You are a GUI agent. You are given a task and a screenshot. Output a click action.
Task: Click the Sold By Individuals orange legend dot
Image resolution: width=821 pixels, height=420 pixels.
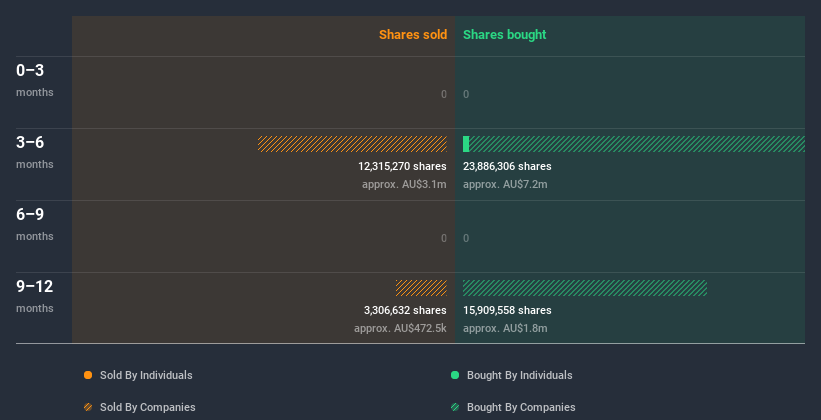point(88,375)
